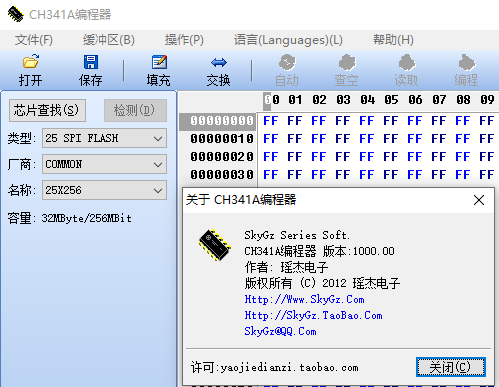Click the 保存 (Save) floppy icon
The image size is (499, 387).
pos(91,62)
